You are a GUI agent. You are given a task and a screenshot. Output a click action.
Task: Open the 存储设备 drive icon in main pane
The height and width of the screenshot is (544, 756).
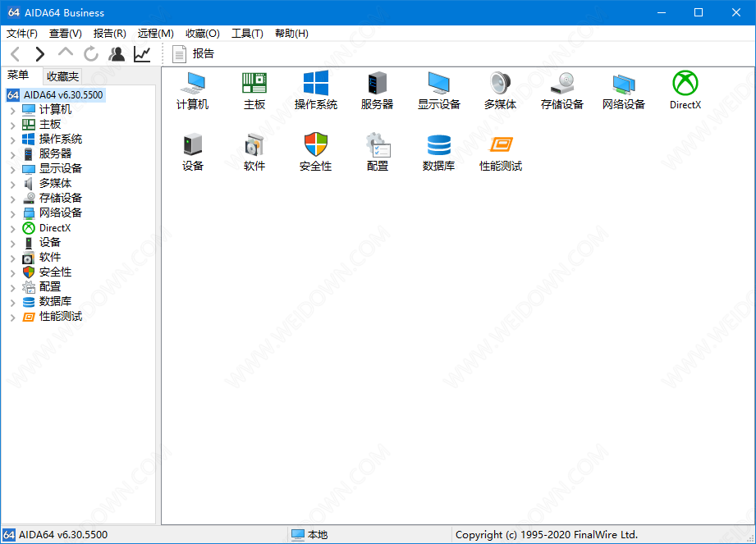pos(562,84)
